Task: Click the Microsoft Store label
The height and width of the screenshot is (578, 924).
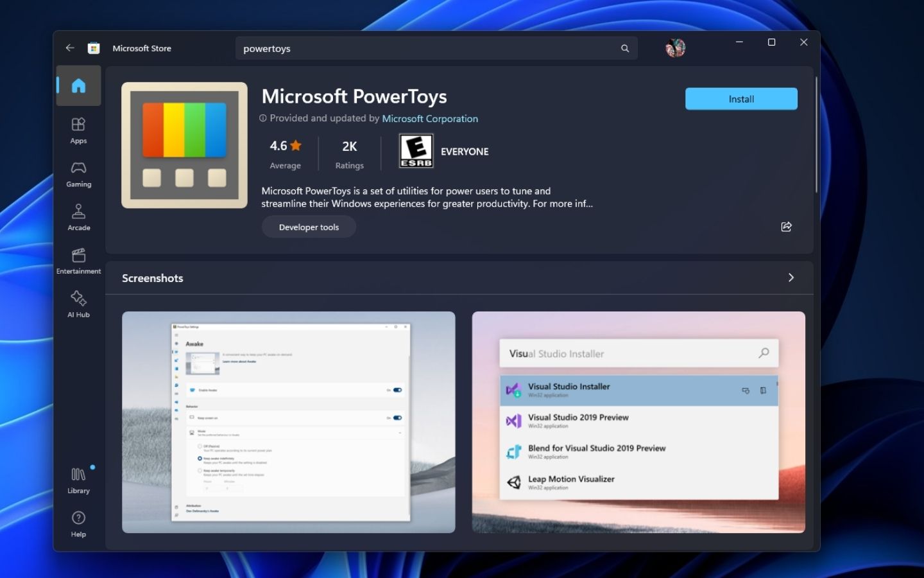Action: pyautogui.click(x=142, y=48)
